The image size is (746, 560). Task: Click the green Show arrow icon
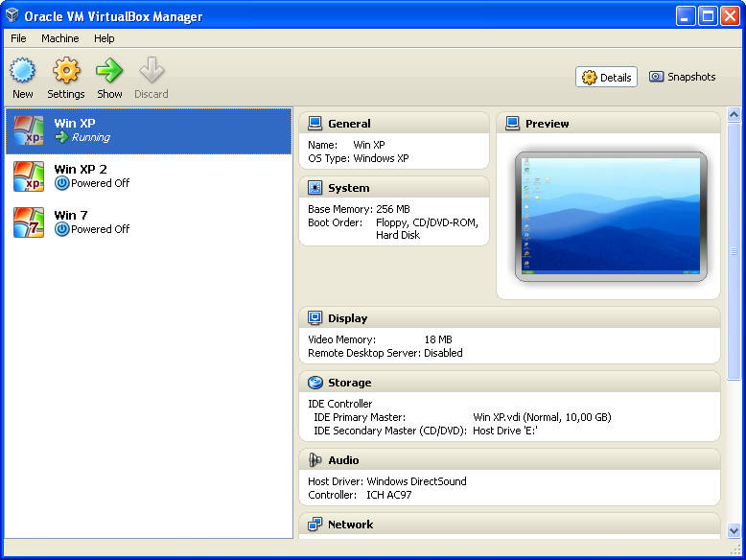pos(109,71)
